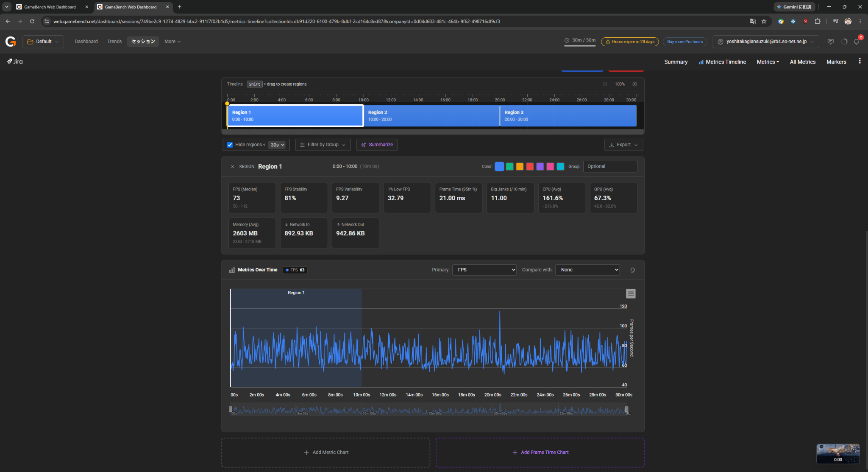Open the notifications bell icon
868x472 pixels.
point(857,42)
